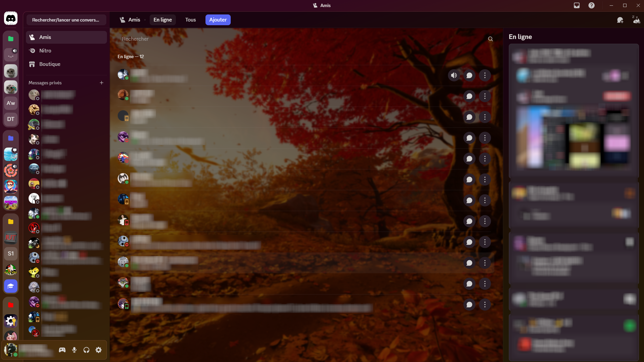Expand new direct message with the plus button

[101, 83]
